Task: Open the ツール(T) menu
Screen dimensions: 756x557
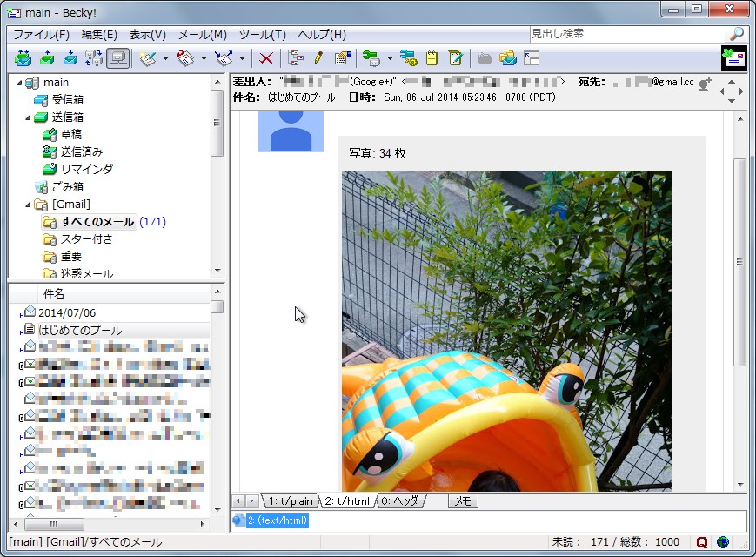Action: tap(263, 35)
